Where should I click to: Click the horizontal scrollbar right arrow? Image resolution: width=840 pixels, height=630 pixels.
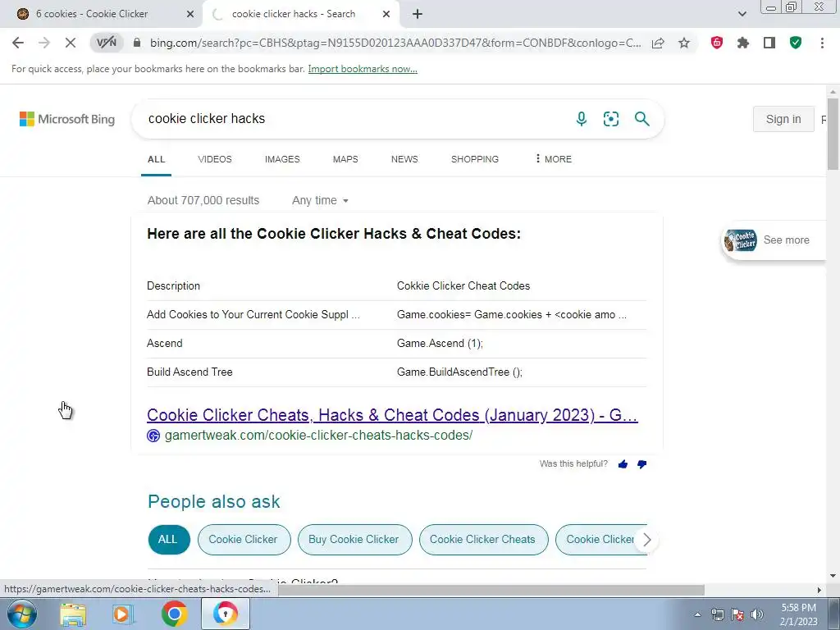click(x=819, y=590)
